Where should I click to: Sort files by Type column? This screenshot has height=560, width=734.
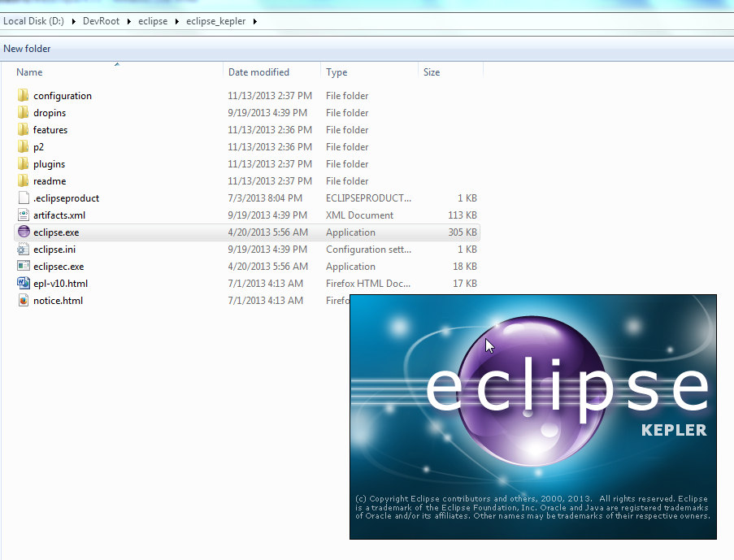click(x=337, y=72)
